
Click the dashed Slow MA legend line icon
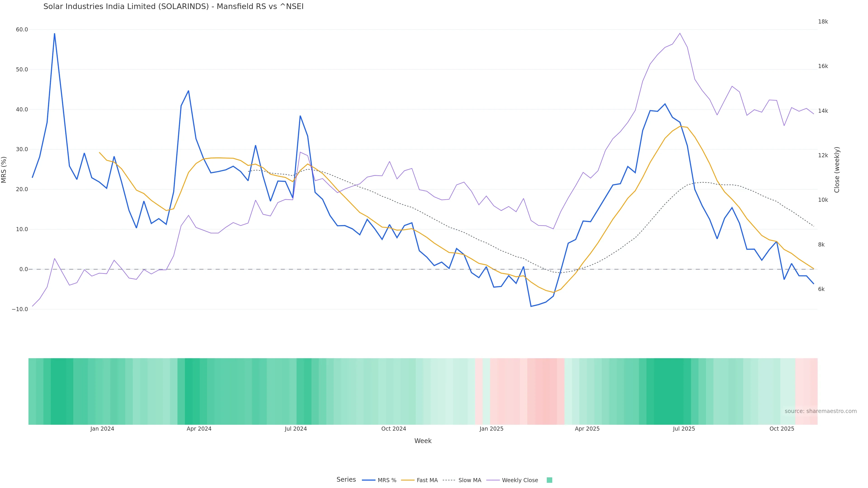point(449,480)
